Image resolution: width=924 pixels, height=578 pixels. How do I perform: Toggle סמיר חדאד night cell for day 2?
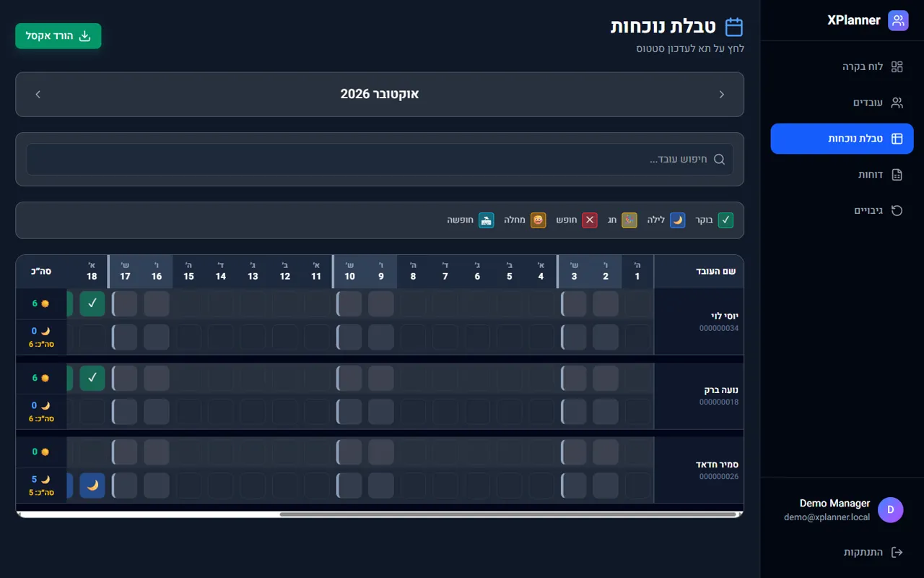pos(606,486)
